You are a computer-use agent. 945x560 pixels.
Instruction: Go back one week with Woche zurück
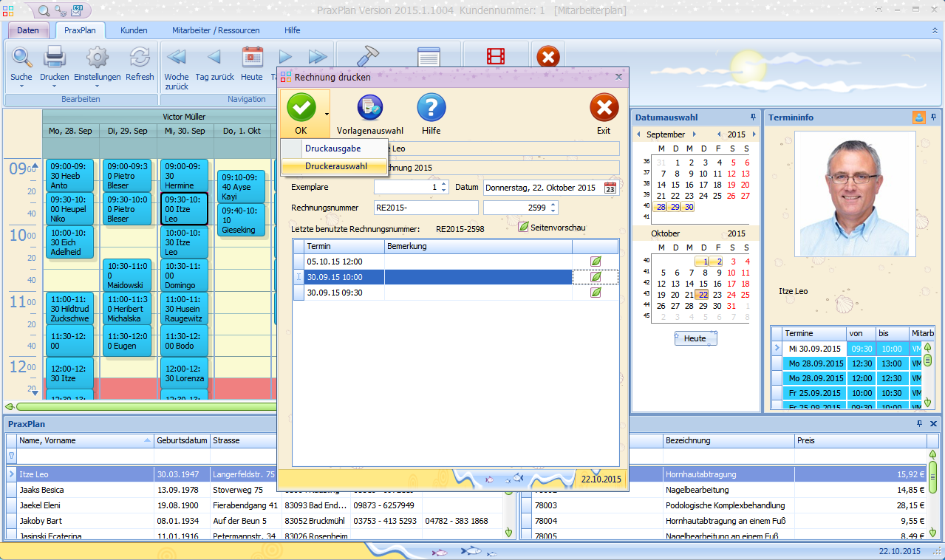coord(177,58)
